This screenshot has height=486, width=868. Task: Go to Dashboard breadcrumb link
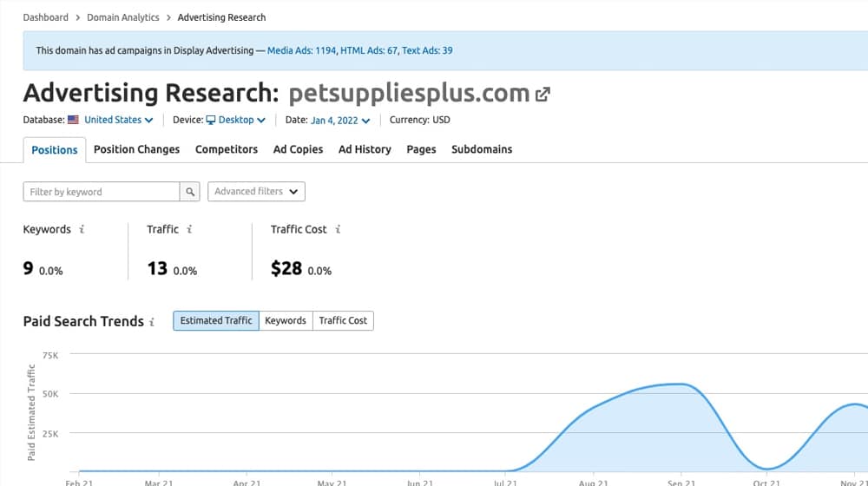pos(45,17)
